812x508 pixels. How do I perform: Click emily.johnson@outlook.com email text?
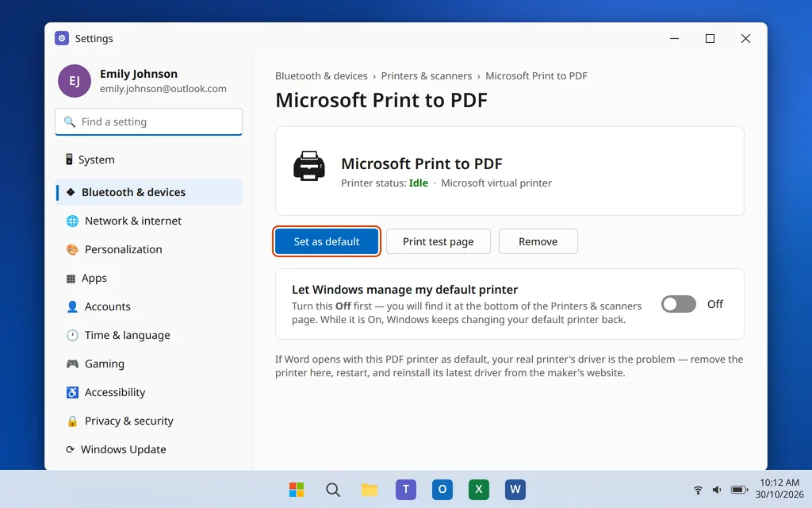163,89
